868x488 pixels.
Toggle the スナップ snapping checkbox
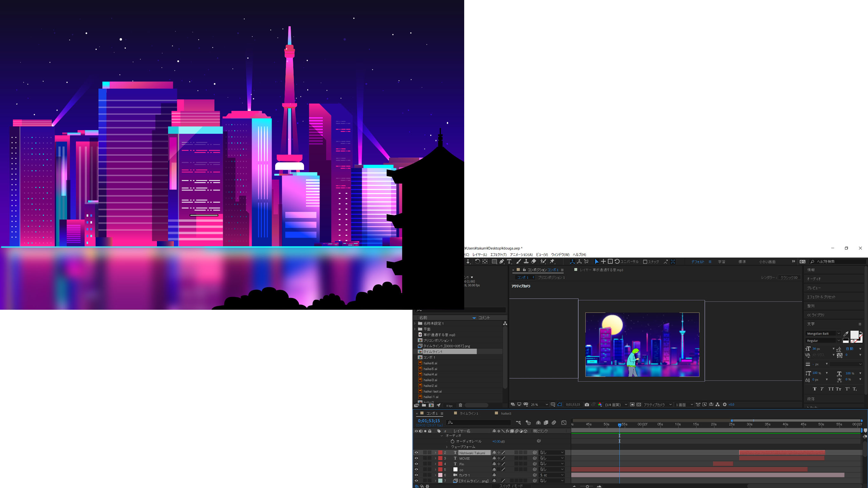[645, 262]
